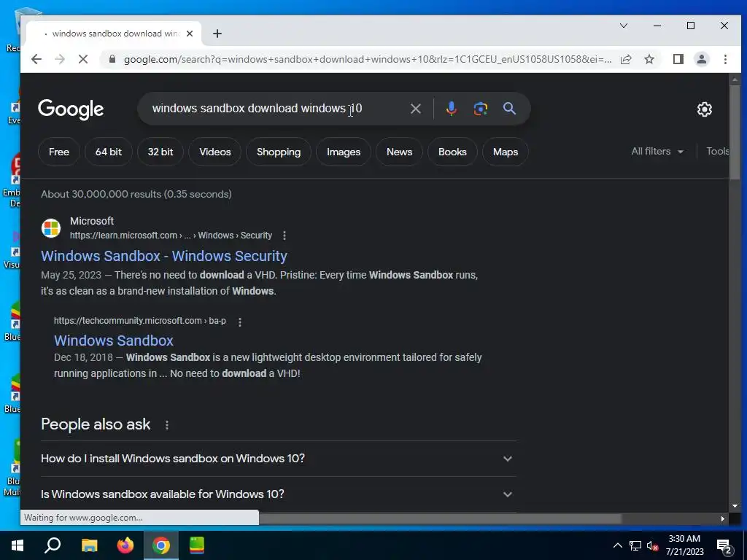
Task: Click the Chrome taskbar icon
Action: 161,545
